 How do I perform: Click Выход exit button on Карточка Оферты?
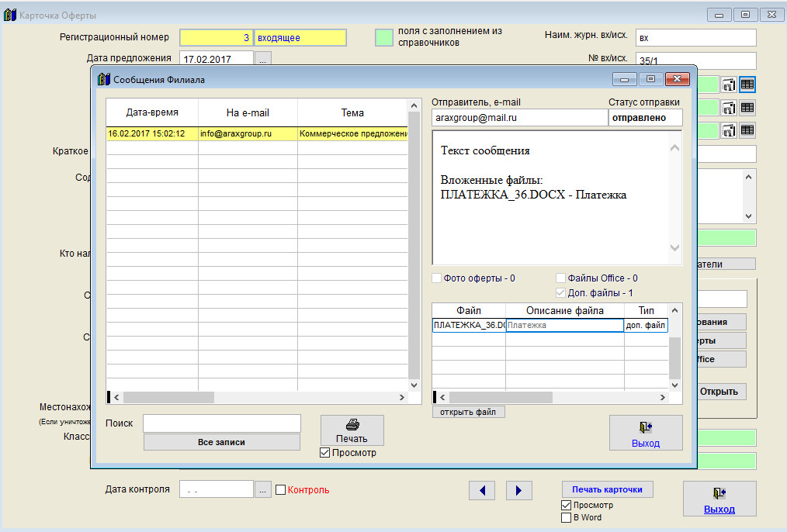coord(719,499)
